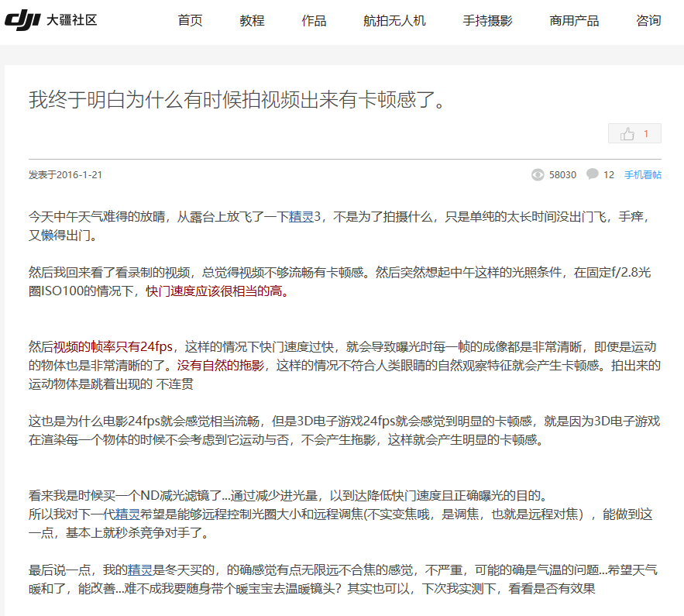Click the 精灵 link in the first paragraph
This screenshot has width=684, height=616.
tap(301, 217)
